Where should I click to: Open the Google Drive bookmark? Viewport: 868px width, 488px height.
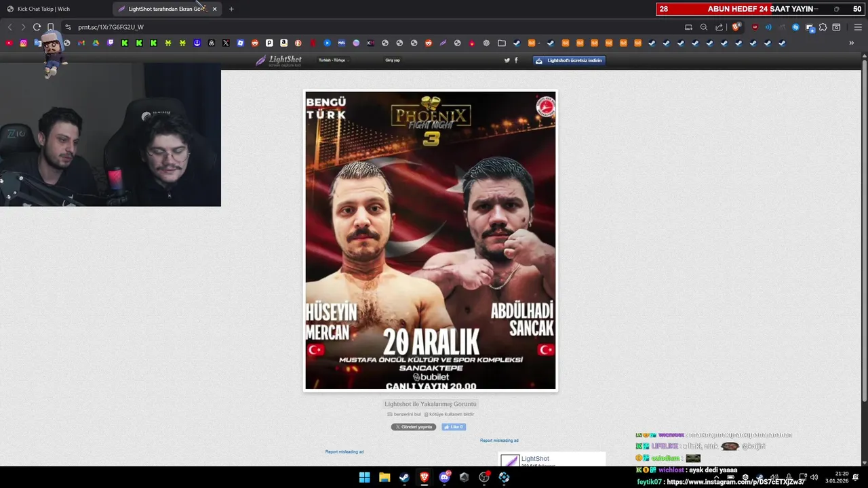(96, 43)
